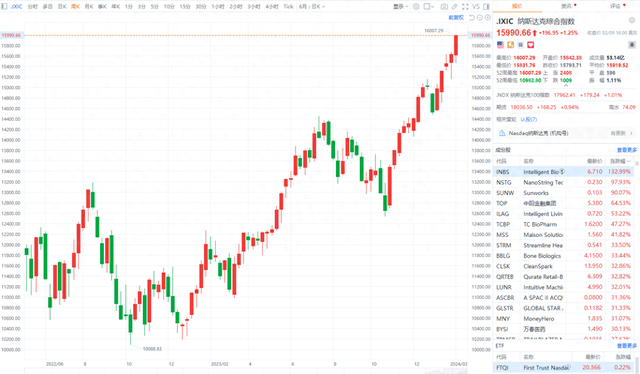This screenshot has width=640, height=374.
Task: Select the FTQI First Trust ETF row
Action: pyautogui.click(x=563, y=368)
